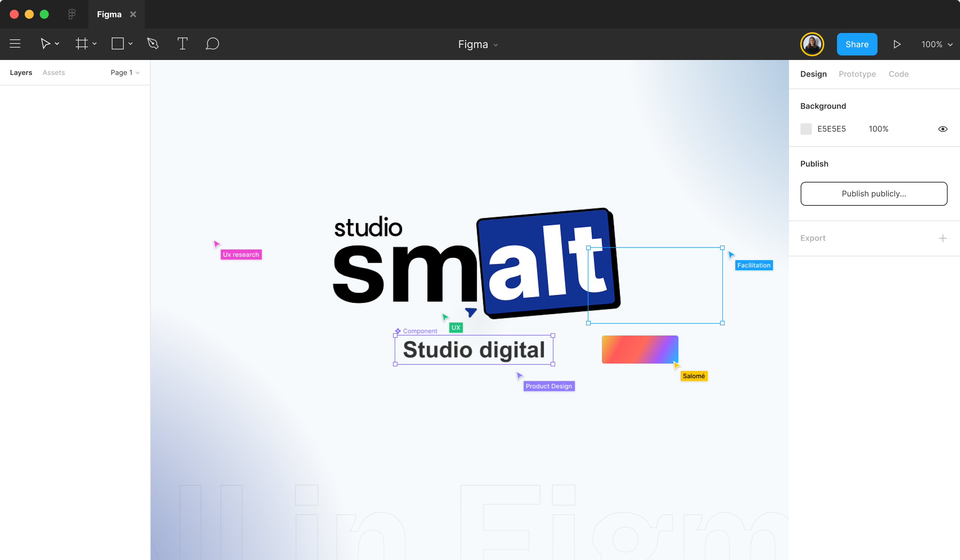The image size is (960, 560).
Task: Expand the shape tools dropdown chevron
Action: (x=130, y=44)
